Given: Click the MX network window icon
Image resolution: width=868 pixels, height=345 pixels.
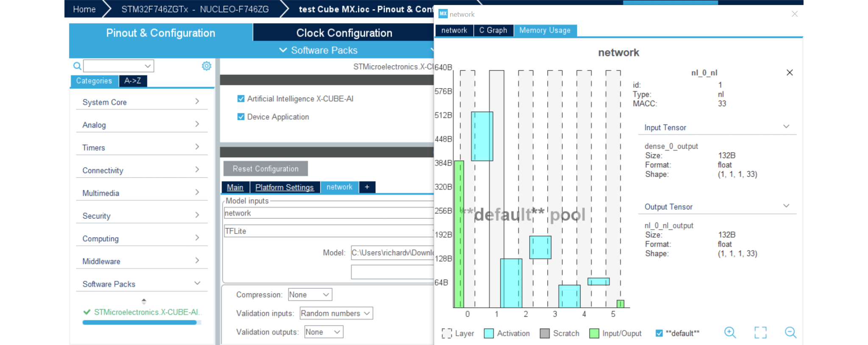Looking at the screenshot, I should 443,14.
